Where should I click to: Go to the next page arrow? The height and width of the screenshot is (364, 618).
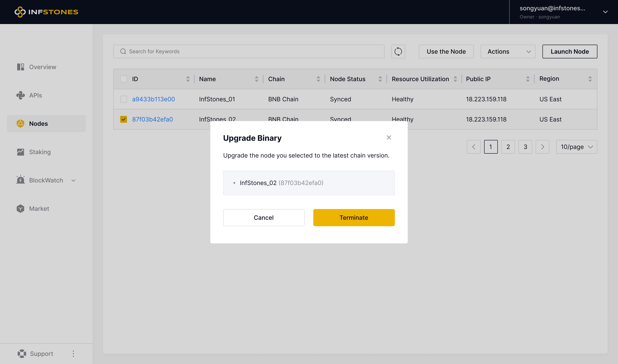pos(542,147)
